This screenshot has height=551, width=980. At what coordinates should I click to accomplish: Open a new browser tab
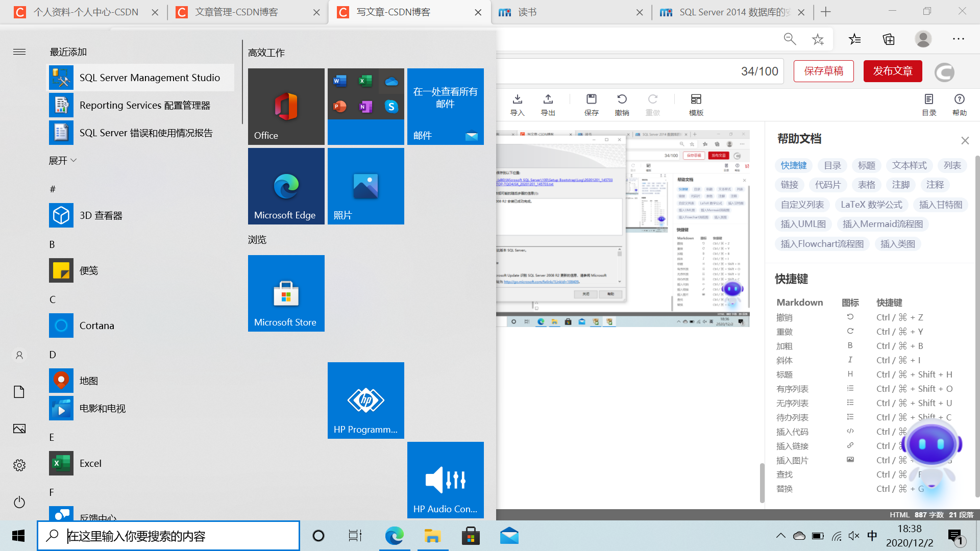pyautogui.click(x=826, y=12)
